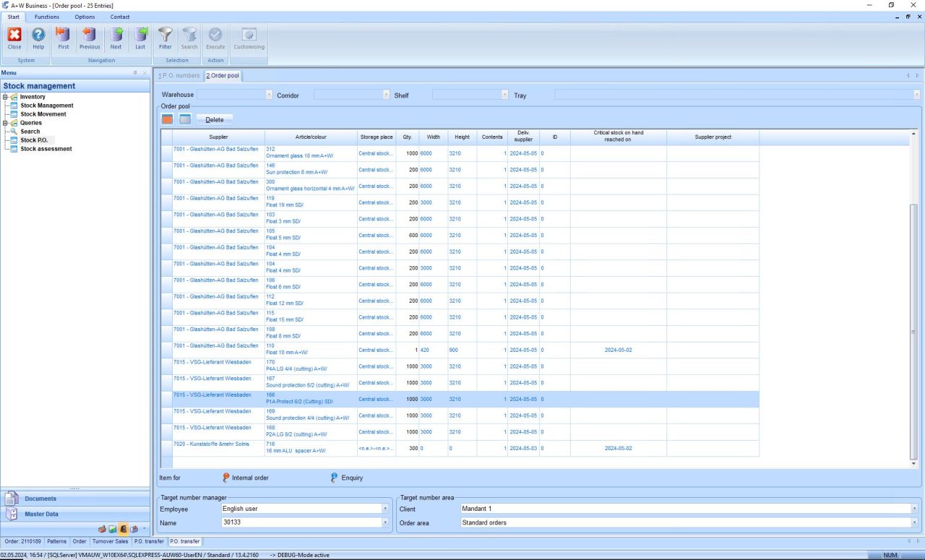Image resolution: width=925 pixels, height=560 pixels.
Task: Click the highlighted dark shortcut icon in menu footer
Action: [x=124, y=529]
